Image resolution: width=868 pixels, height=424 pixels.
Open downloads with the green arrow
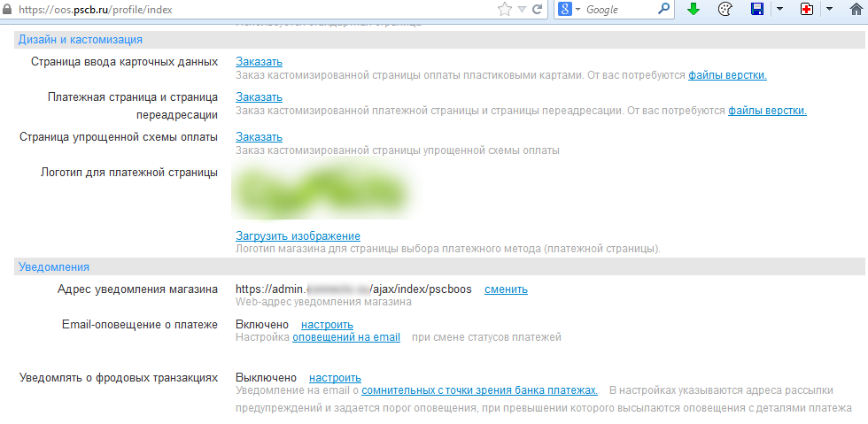(x=694, y=9)
